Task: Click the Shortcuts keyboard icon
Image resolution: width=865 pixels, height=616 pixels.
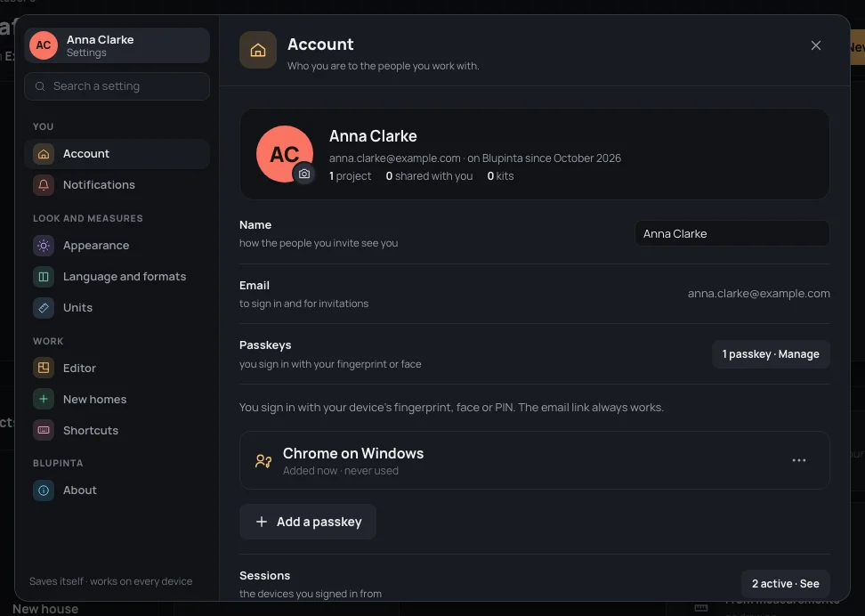Action: (x=44, y=430)
